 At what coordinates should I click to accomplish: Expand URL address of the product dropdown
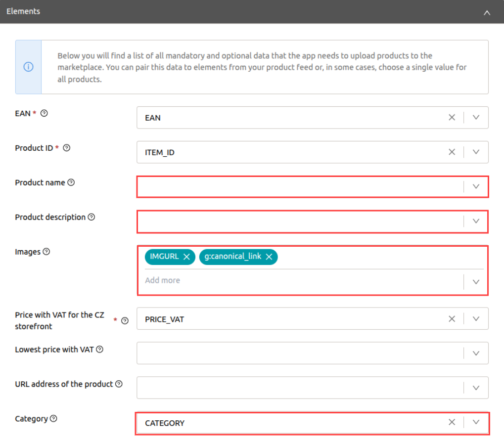(476, 388)
